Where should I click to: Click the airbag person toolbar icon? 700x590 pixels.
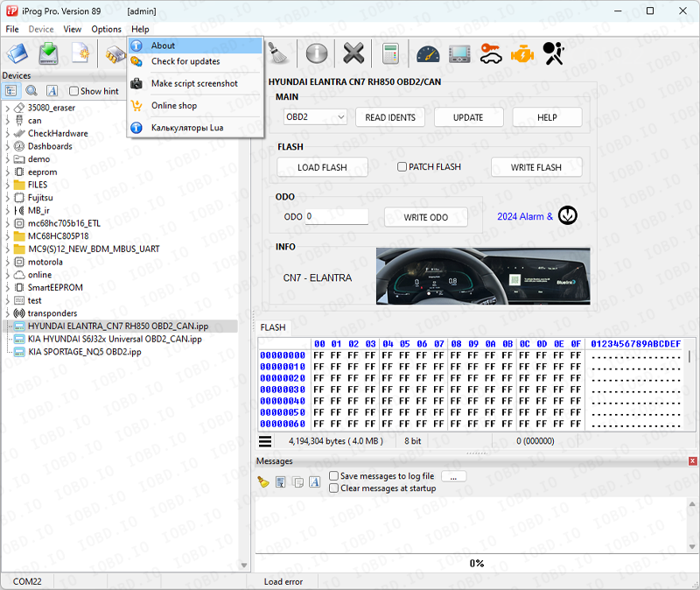tap(554, 53)
